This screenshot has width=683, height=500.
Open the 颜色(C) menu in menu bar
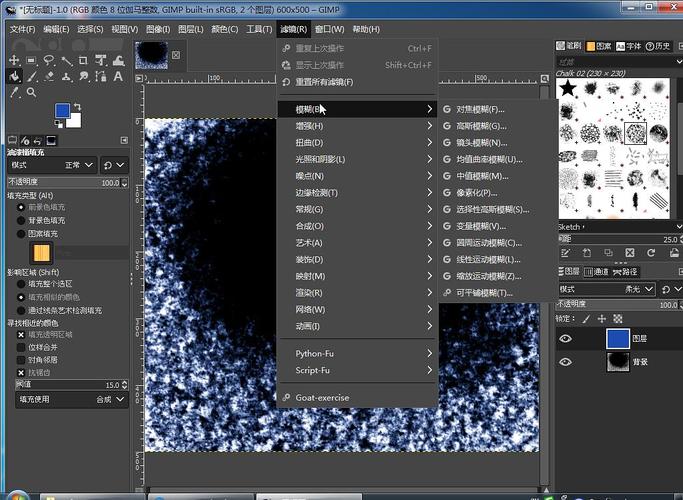(x=225, y=29)
